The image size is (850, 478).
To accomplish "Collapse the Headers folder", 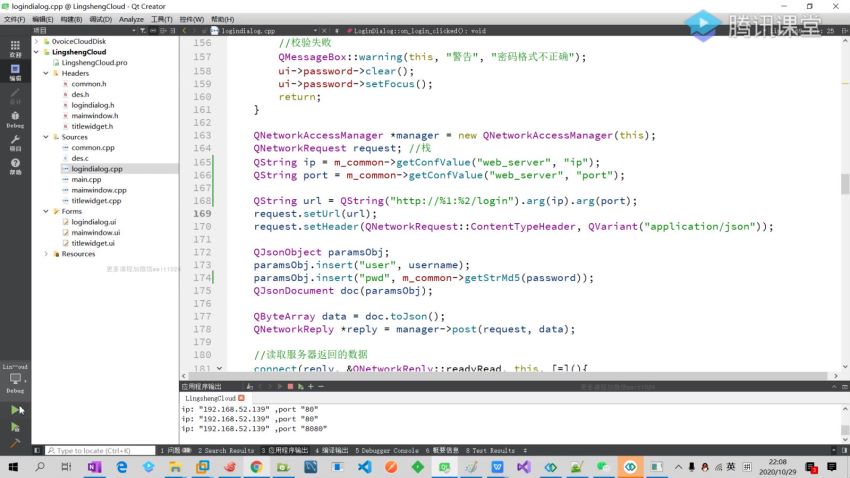I will pos(46,73).
